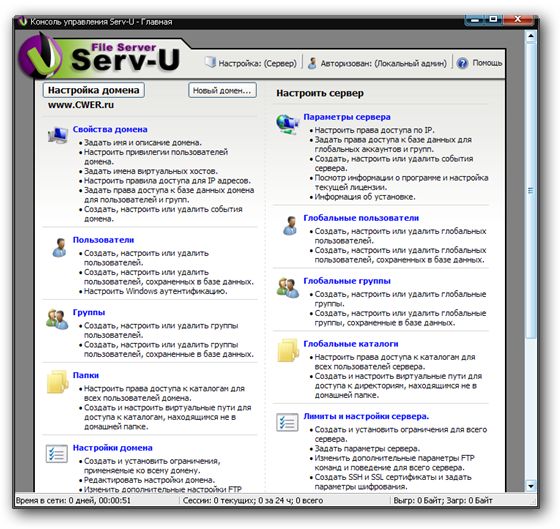Image resolution: width=560 pixels, height=529 pixels.
Task: Click 'Информация об установке.' text
Action: [x=365, y=197]
